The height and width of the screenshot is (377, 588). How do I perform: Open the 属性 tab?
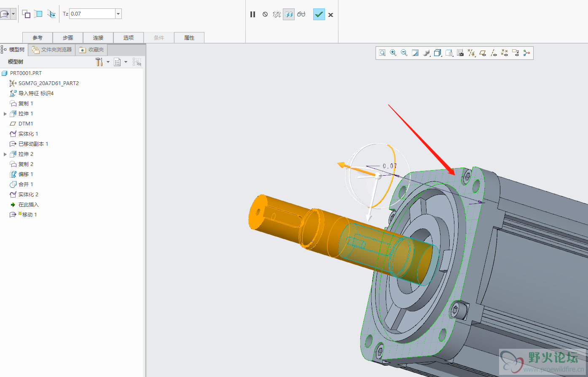pos(189,37)
